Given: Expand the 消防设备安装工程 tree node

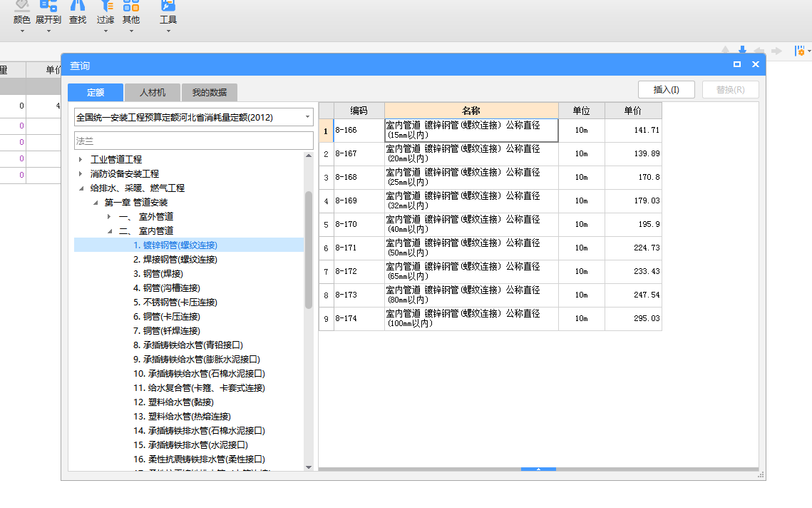Looking at the screenshot, I should [x=81, y=173].
